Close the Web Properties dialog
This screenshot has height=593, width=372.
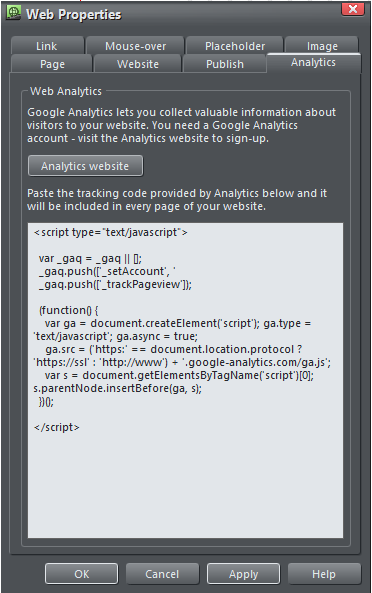352,8
